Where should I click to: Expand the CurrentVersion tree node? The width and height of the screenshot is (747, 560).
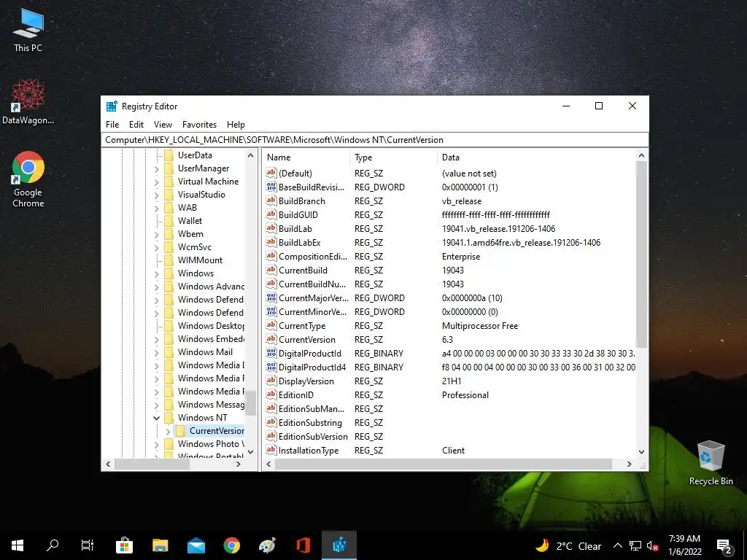[x=168, y=431]
